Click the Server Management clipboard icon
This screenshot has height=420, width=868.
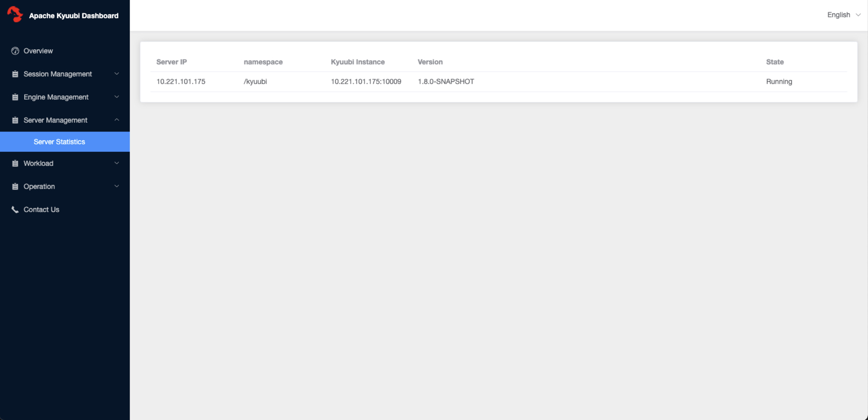point(15,120)
